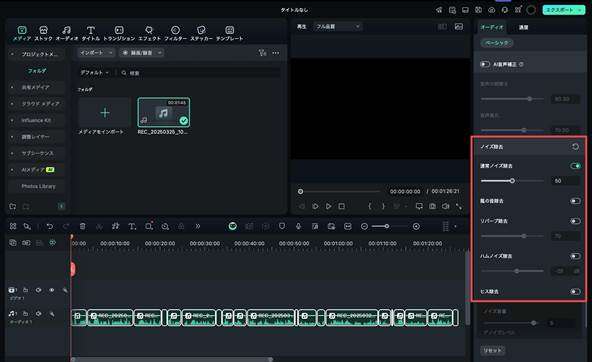
Task: Reset the ノイズ除去 section with reset icon
Action: pos(575,146)
